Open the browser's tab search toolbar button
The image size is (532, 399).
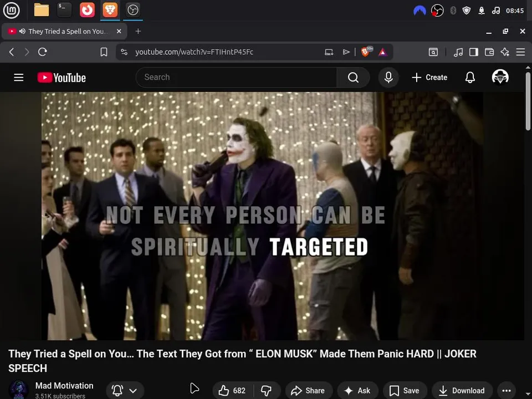pos(433,52)
